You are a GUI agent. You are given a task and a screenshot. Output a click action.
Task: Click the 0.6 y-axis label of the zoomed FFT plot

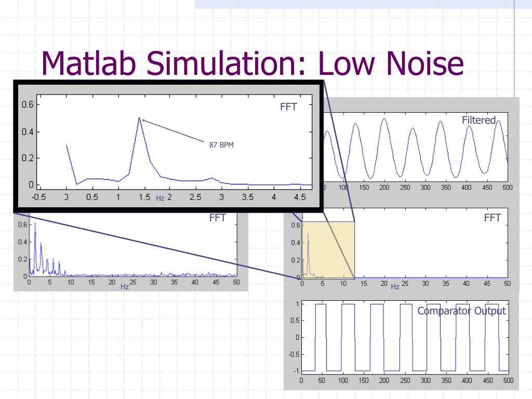(28, 104)
